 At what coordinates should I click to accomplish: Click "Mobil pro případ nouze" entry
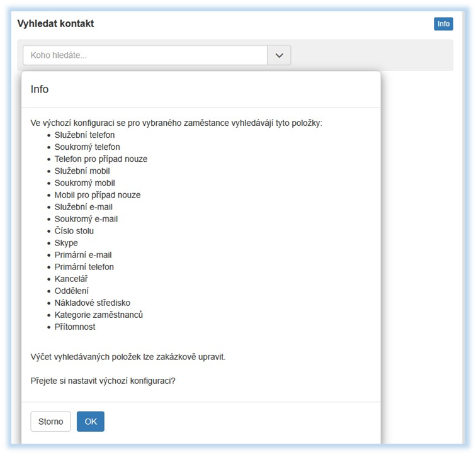coord(98,195)
